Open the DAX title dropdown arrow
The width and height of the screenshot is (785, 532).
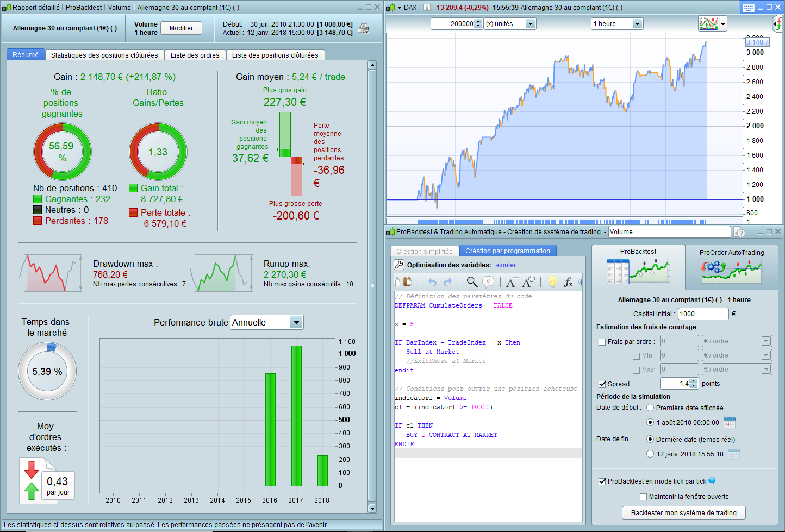pos(400,8)
